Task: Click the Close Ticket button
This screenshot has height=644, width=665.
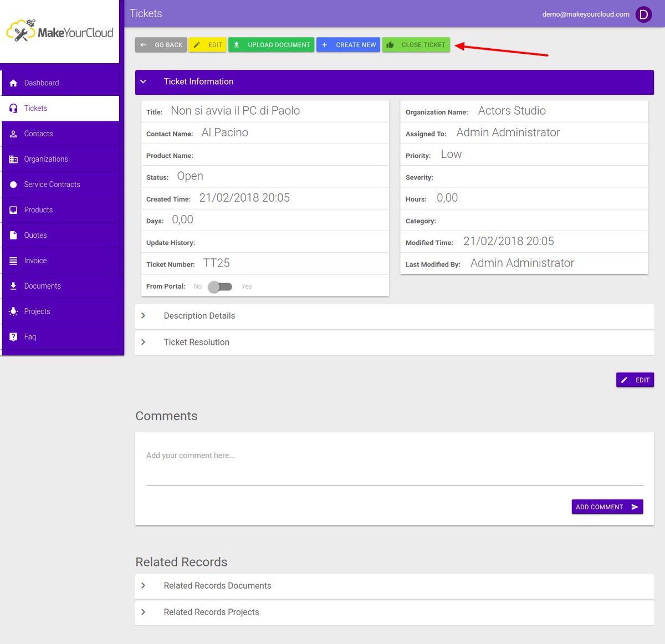Action: [x=416, y=45]
